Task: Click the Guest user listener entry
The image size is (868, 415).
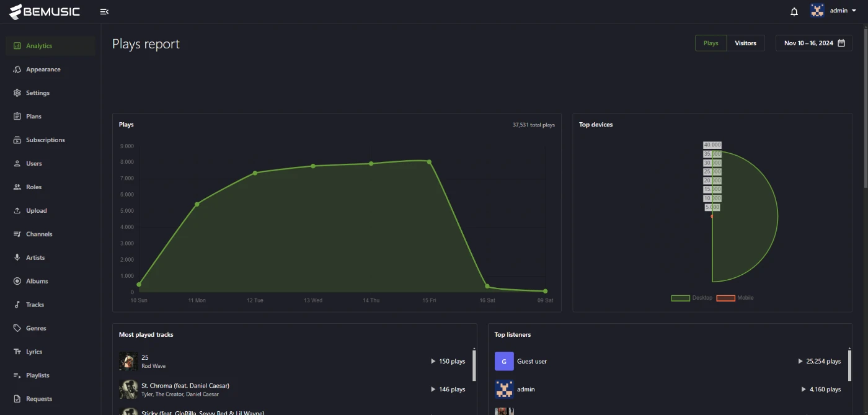Action: tap(531, 362)
